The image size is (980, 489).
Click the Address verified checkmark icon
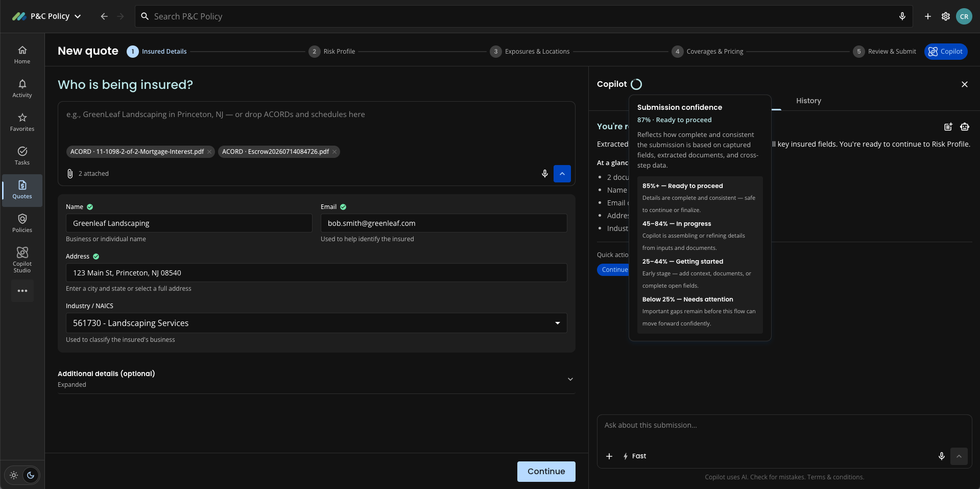pos(96,257)
